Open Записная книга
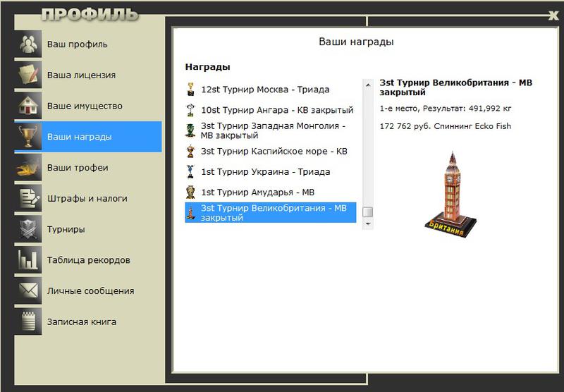 click(87, 321)
